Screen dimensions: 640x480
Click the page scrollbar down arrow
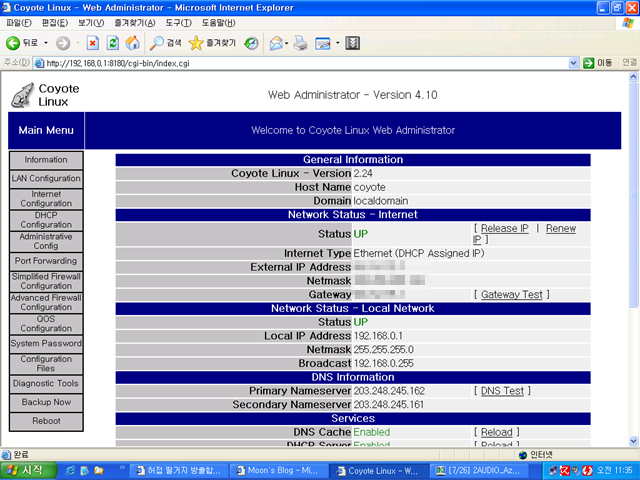tap(633, 441)
